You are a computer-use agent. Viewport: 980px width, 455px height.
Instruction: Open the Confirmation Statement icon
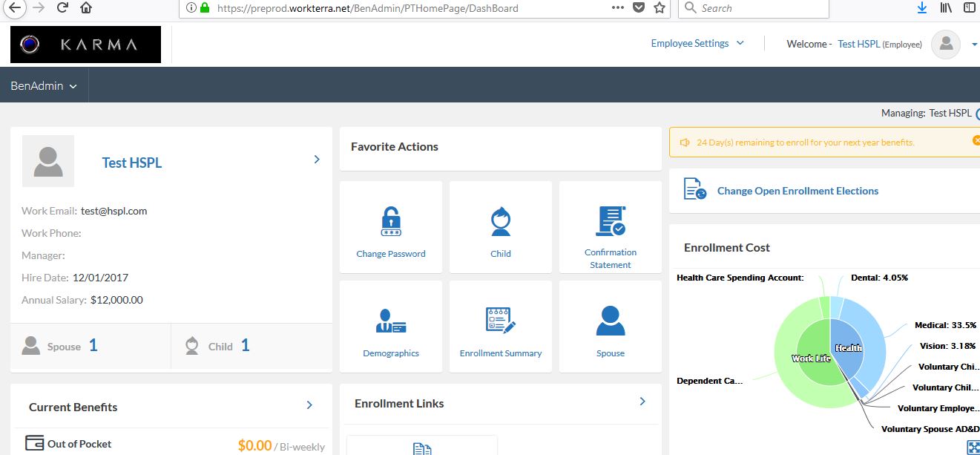[611, 221]
